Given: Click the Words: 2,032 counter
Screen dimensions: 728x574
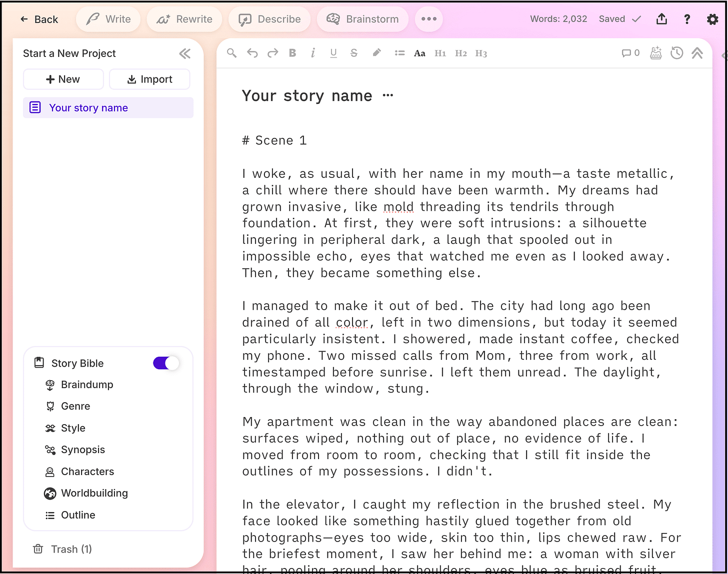Looking at the screenshot, I should (558, 19).
